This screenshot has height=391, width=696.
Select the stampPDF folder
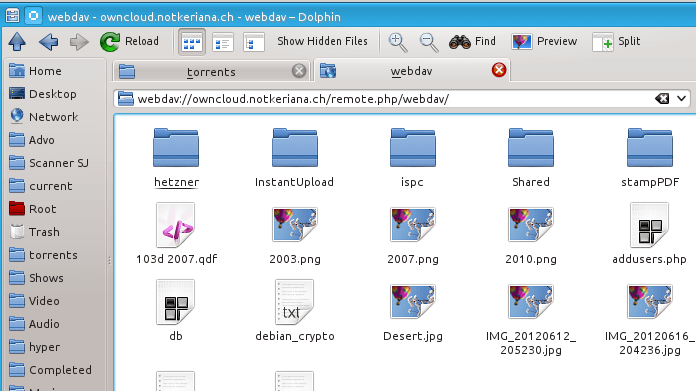(650, 158)
